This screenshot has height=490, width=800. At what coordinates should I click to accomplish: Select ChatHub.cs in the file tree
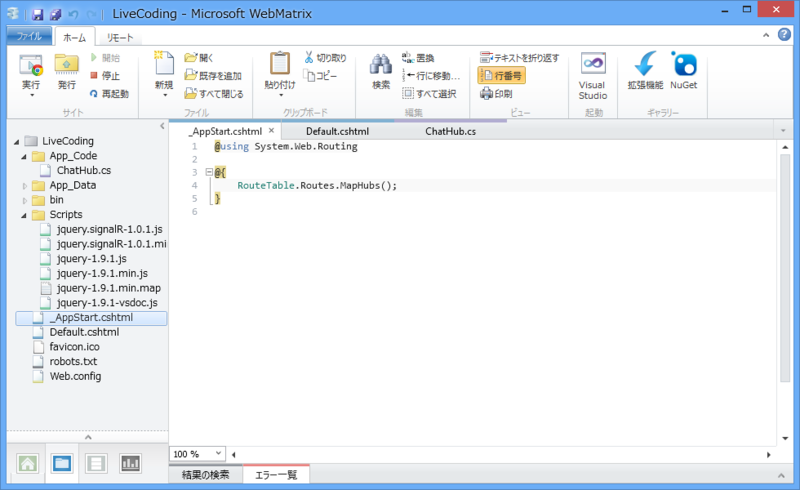(84, 170)
